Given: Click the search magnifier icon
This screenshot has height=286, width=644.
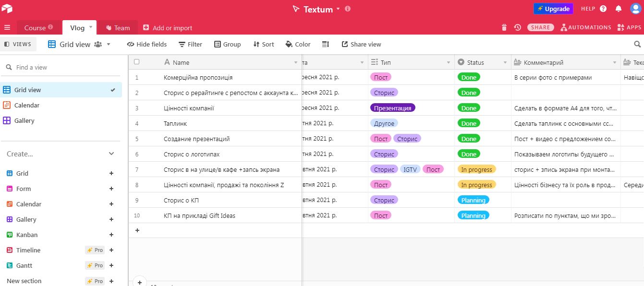Looking at the screenshot, I should click(x=637, y=44).
